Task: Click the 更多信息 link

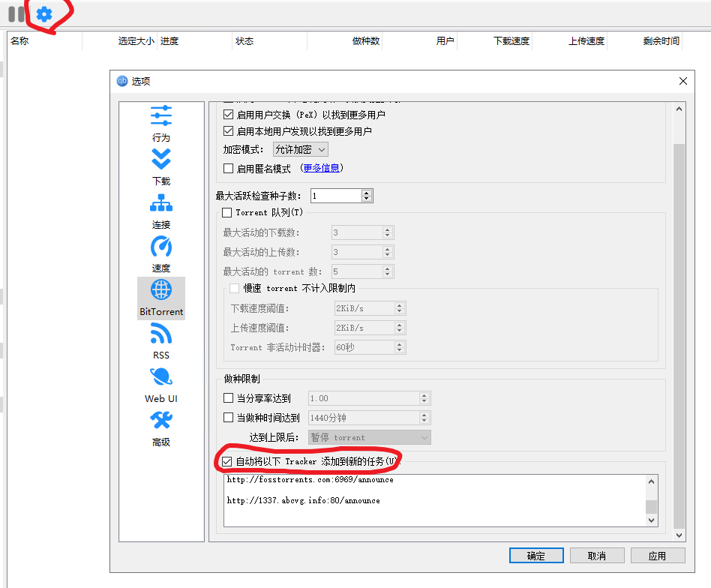Action: click(321, 169)
